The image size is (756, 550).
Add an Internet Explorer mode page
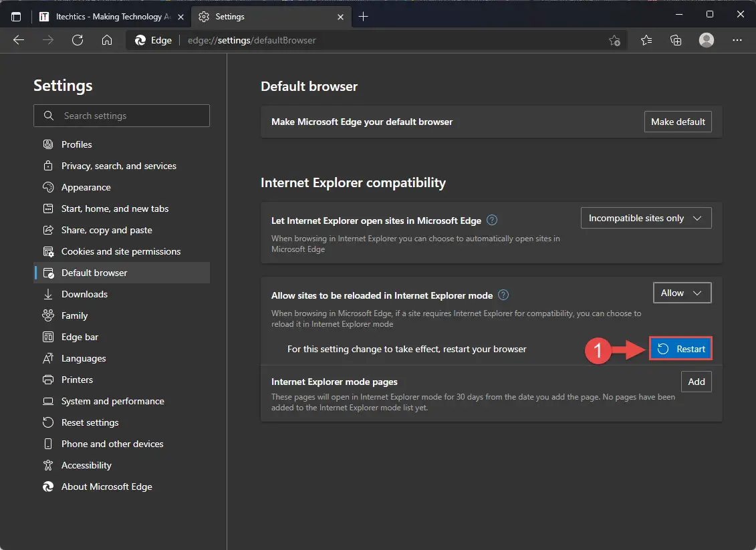tap(696, 382)
